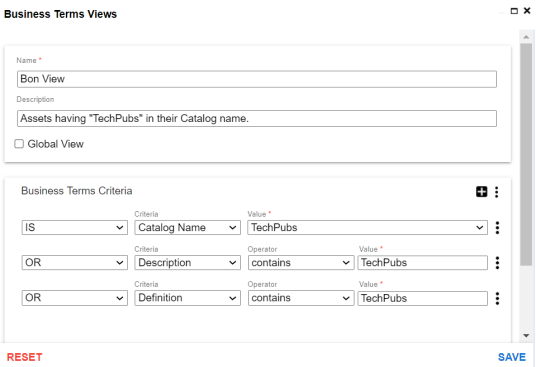Open options for Catalog Name criteria row
536x367 pixels.
click(497, 228)
